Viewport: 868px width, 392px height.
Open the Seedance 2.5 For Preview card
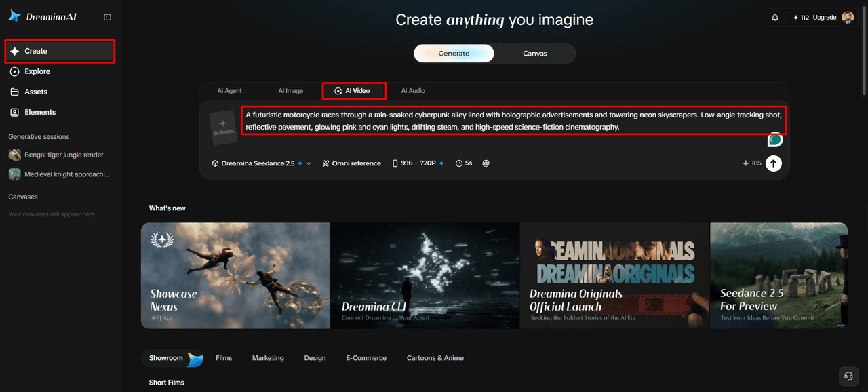[x=779, y=275]
